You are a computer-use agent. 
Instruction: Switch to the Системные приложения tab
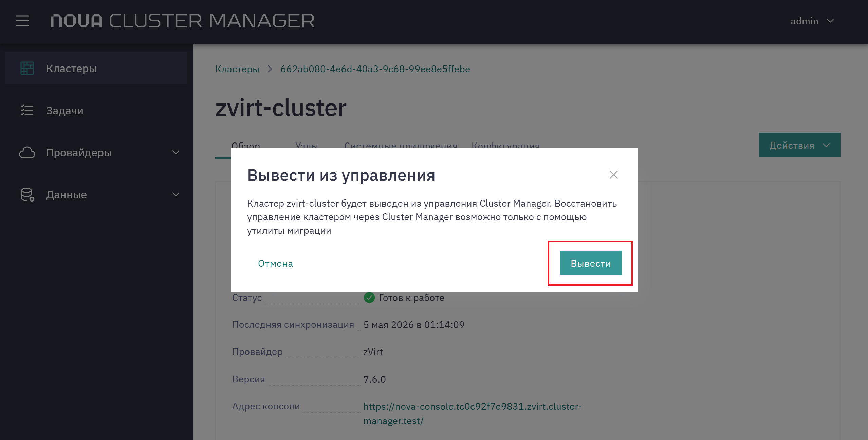point(401,145)
